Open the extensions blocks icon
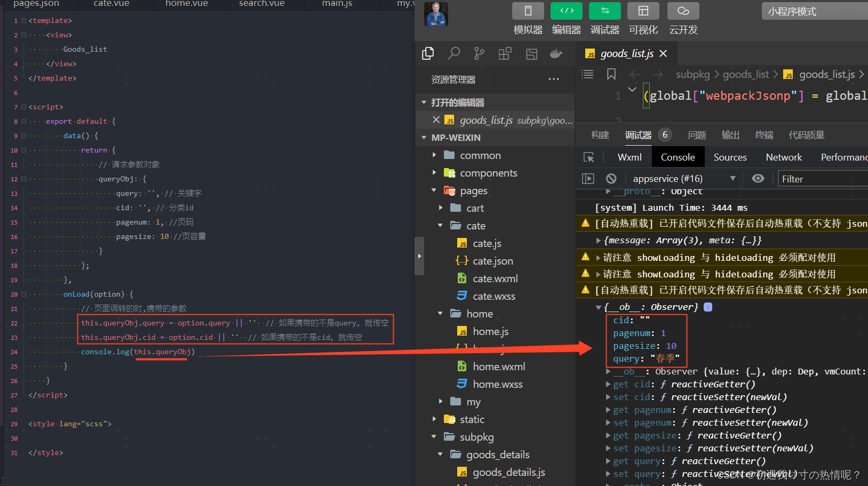The height and width of the screenshot is (486, 868). coord(505,53)
